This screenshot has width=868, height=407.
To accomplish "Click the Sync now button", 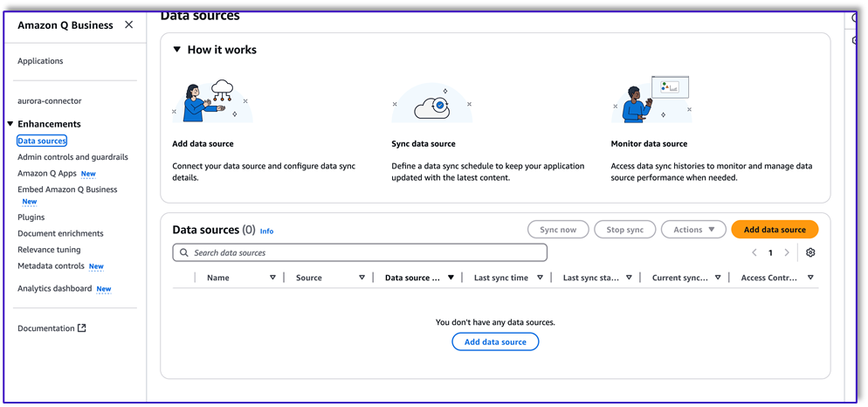I will [558, 229].
